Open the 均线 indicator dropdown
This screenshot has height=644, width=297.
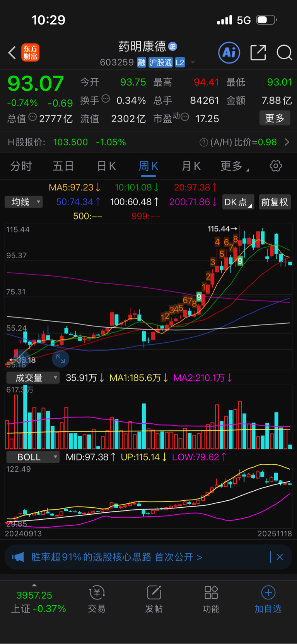24,202
